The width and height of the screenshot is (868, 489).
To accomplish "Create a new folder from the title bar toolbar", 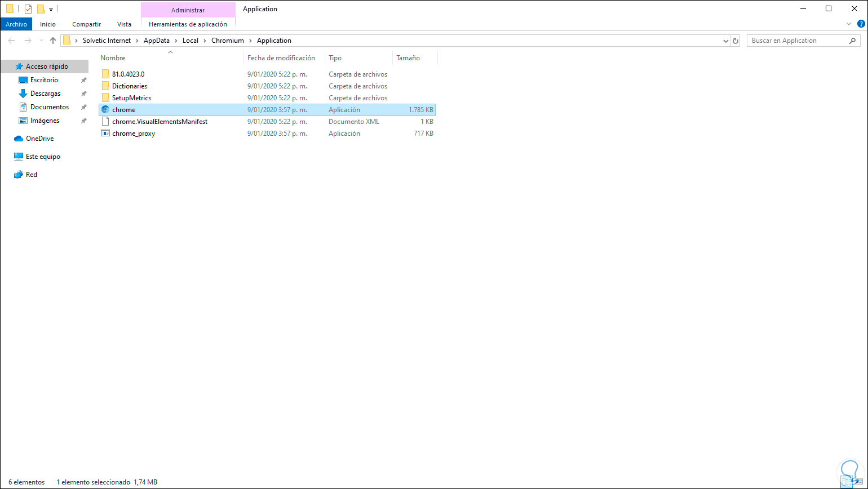I will point(41,9).
